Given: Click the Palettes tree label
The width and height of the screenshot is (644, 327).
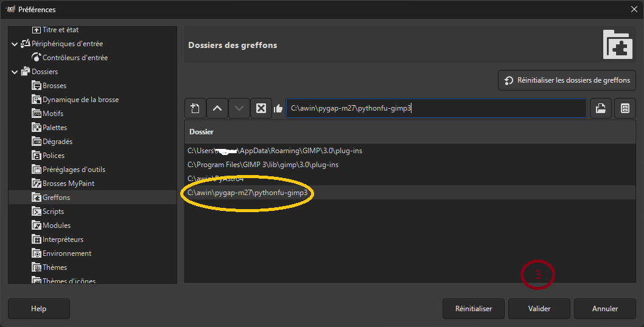Looking at the screenshot, I should point(55,128).
